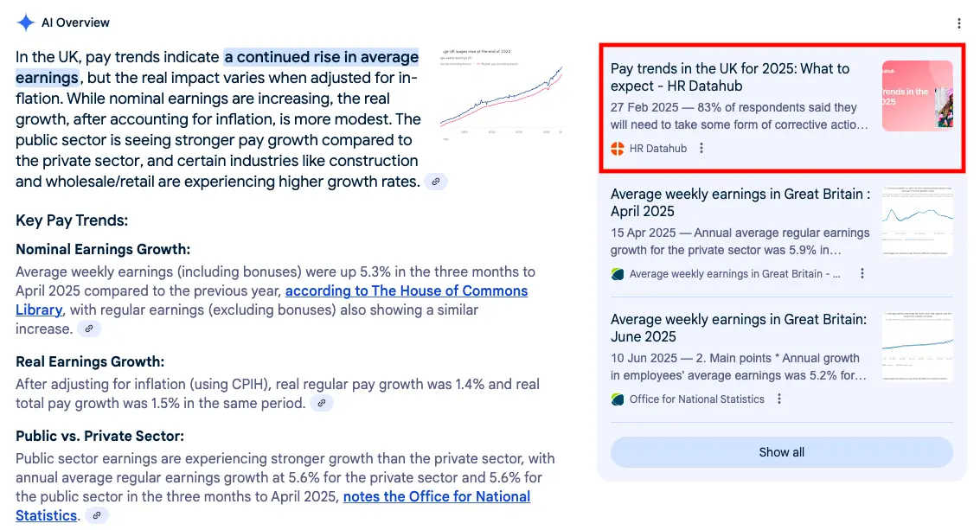Open the three-dot menu beside HR Datahub
This screenshot has height=530, width=980.
(x=701, y=149)
